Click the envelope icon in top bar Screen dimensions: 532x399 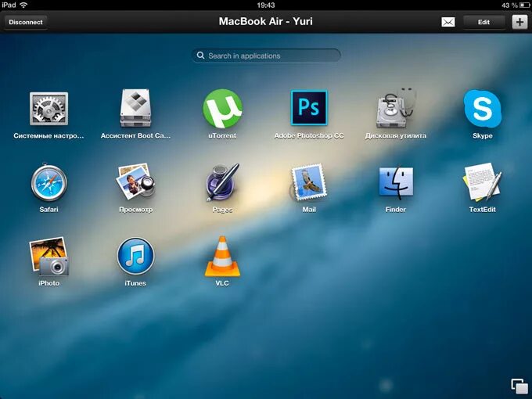448,23
